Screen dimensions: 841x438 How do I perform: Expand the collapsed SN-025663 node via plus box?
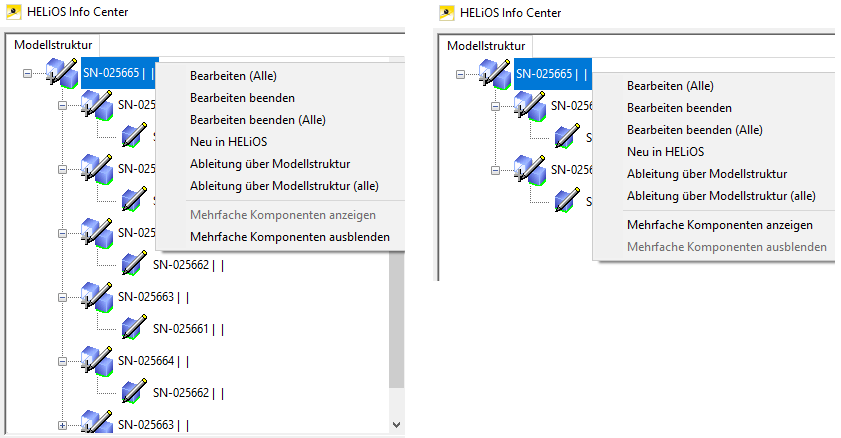pos(62,425)
